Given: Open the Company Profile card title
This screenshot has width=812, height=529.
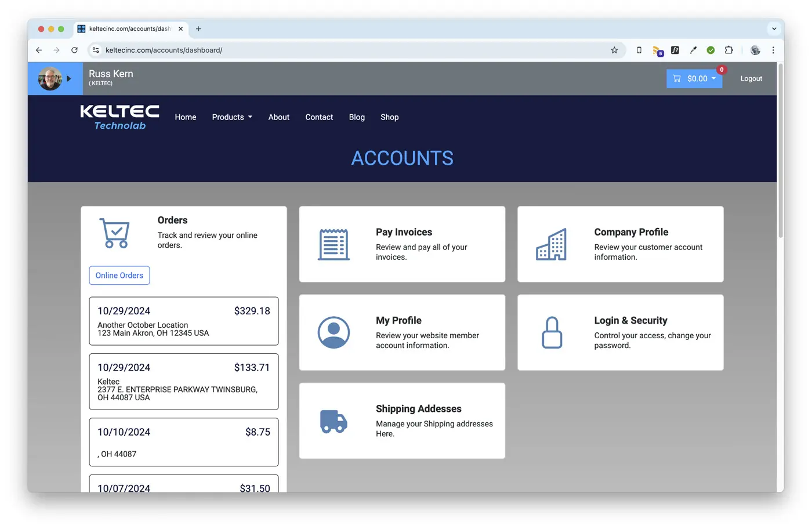Looking at the screenshot, I should tap(631, 232).
